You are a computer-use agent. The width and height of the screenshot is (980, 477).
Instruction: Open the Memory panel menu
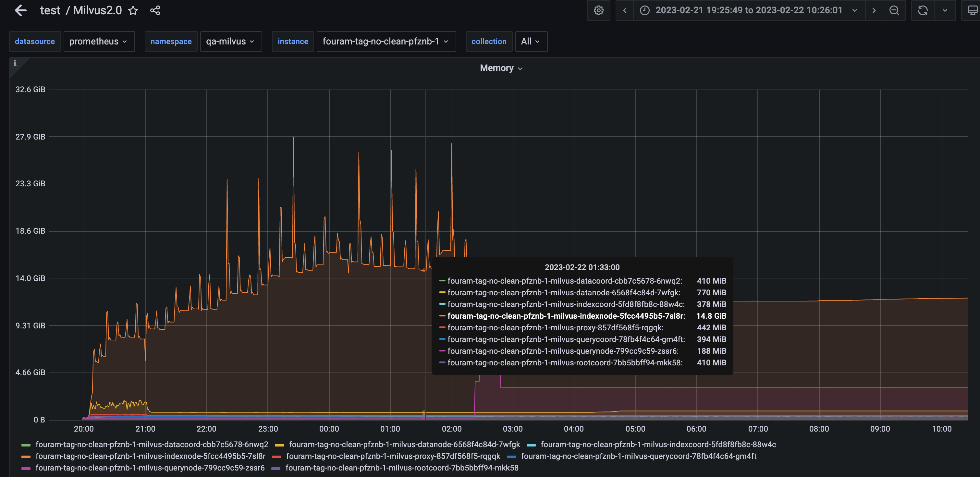501,68
